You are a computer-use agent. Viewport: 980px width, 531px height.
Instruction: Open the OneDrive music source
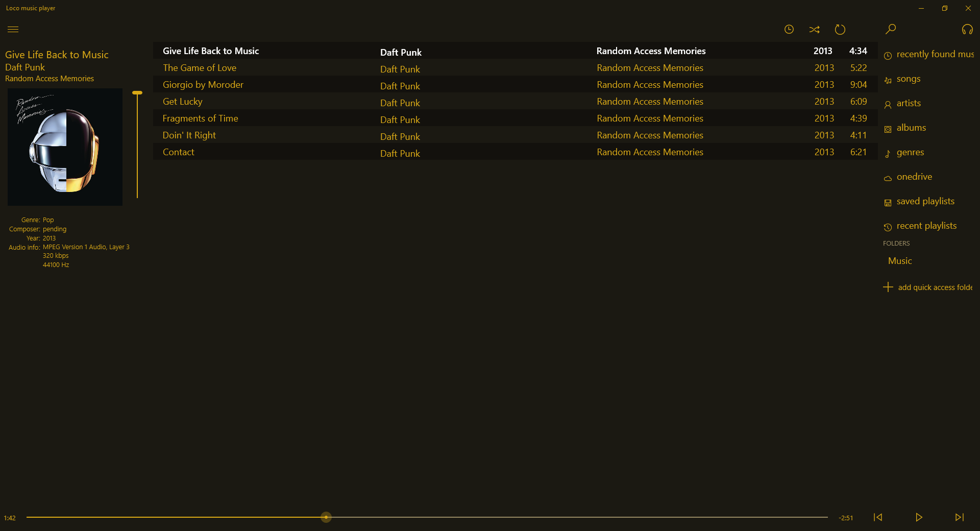(913, 176)
